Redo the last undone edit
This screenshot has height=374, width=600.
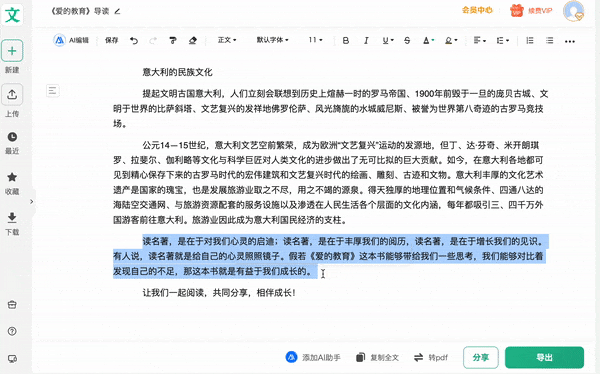[x=153, y=40]
